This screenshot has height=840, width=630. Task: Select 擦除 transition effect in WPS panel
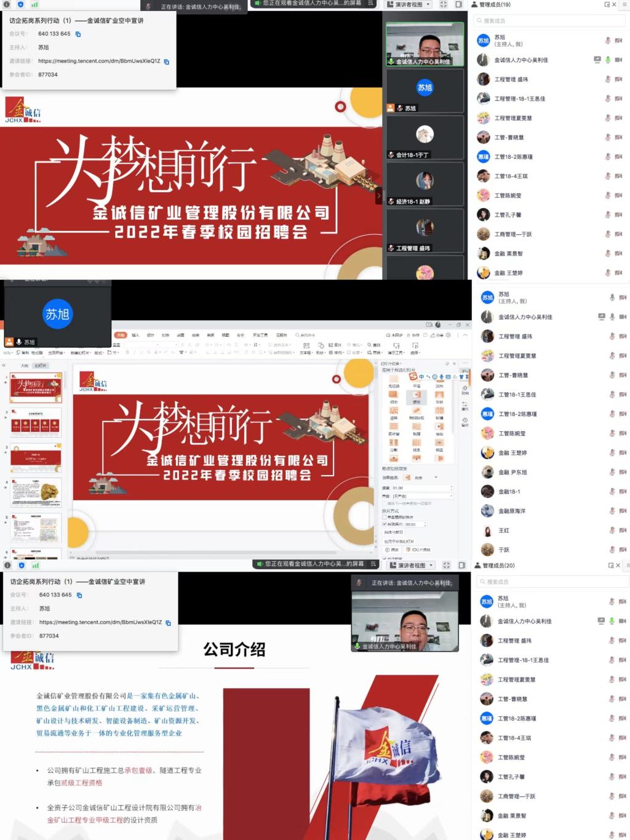click(417, 398)
